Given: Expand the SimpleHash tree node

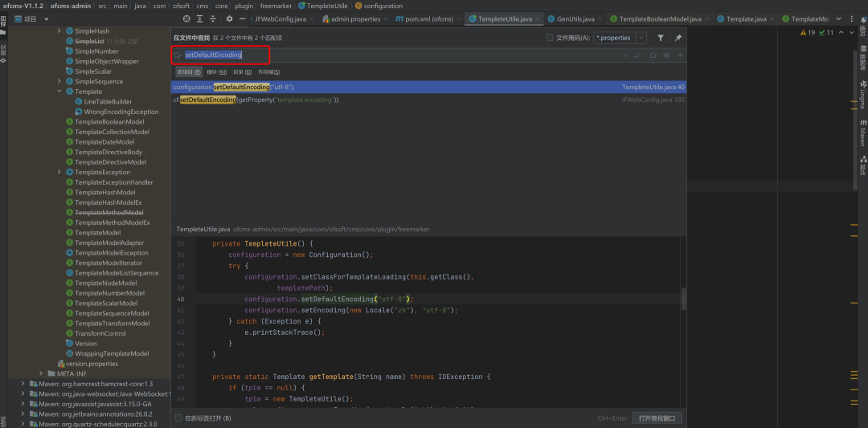Looking at the screenshot, I should 59,31.
